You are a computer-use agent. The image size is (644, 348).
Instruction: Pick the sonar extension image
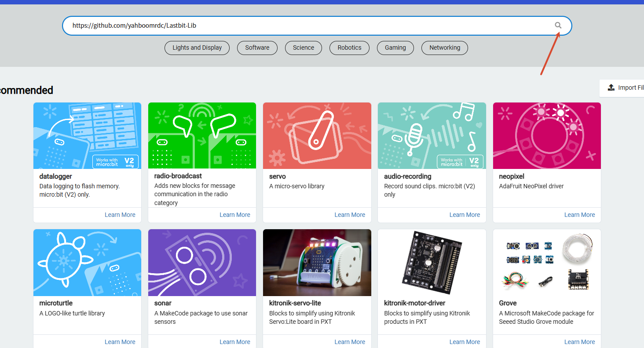click(x=202, y=263)
